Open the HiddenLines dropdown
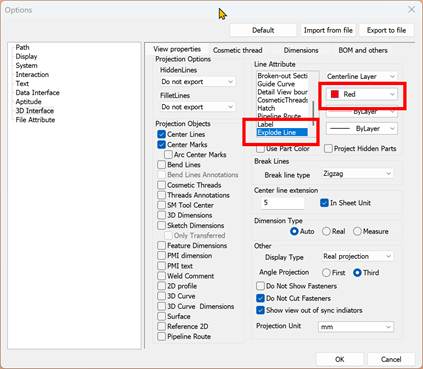423x369 pixels. click(x=198, y=82)
